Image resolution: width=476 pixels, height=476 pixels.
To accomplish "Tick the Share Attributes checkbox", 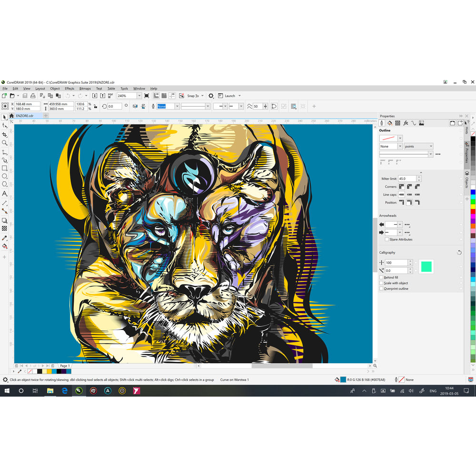I will [387, 239].
